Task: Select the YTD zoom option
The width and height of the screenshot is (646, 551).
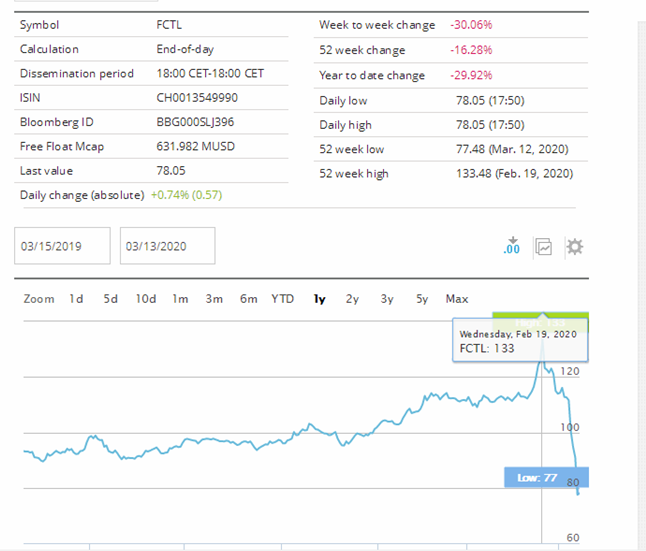Action: 283,299
